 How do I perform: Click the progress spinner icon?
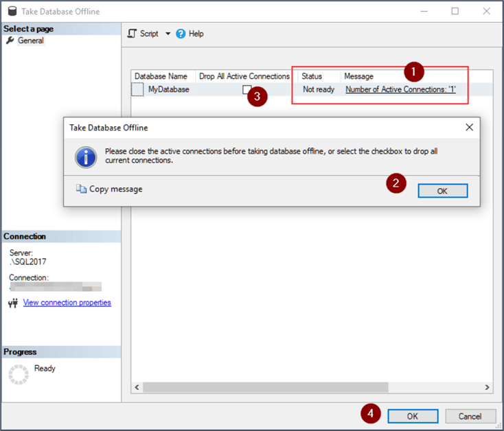tap(19, 375)
